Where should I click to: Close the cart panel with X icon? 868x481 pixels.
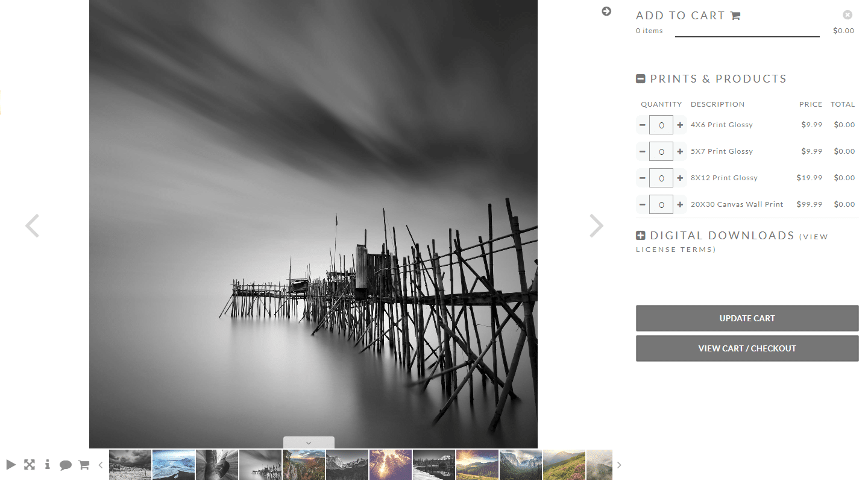[848, 15]
